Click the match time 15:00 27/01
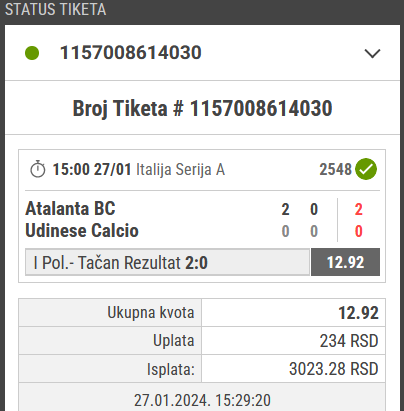Image resolution: width=404 pixels, height=411 pixels. (92, 169)
